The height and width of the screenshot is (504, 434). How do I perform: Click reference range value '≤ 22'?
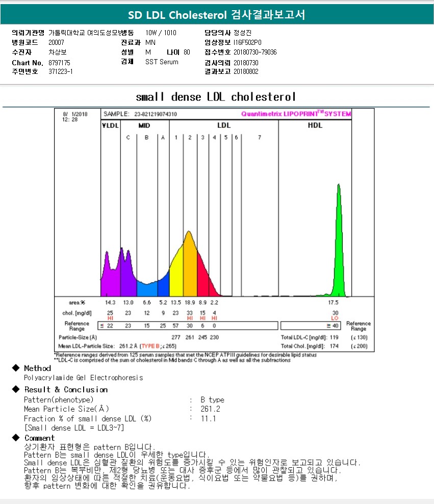107,326
